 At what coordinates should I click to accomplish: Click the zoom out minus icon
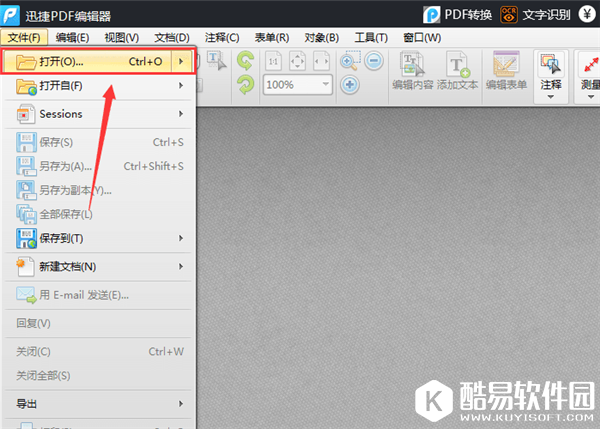(x=374, y=61)
